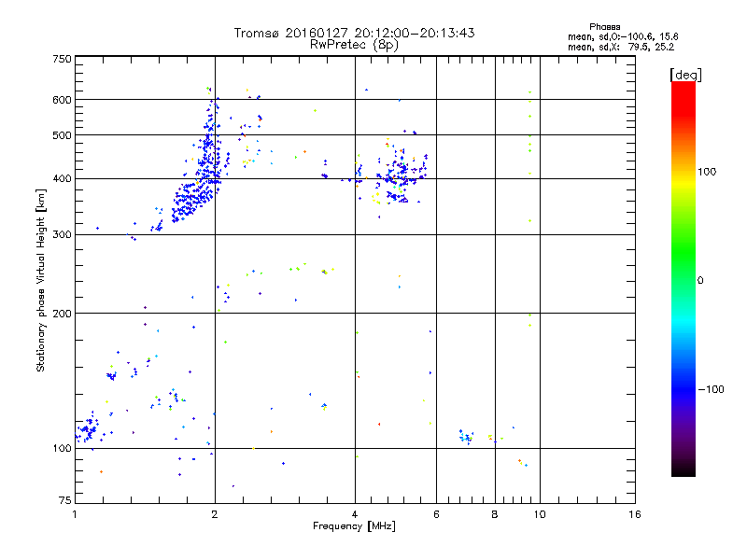Click the y-axis label '100'

click(x=63, y=449)
